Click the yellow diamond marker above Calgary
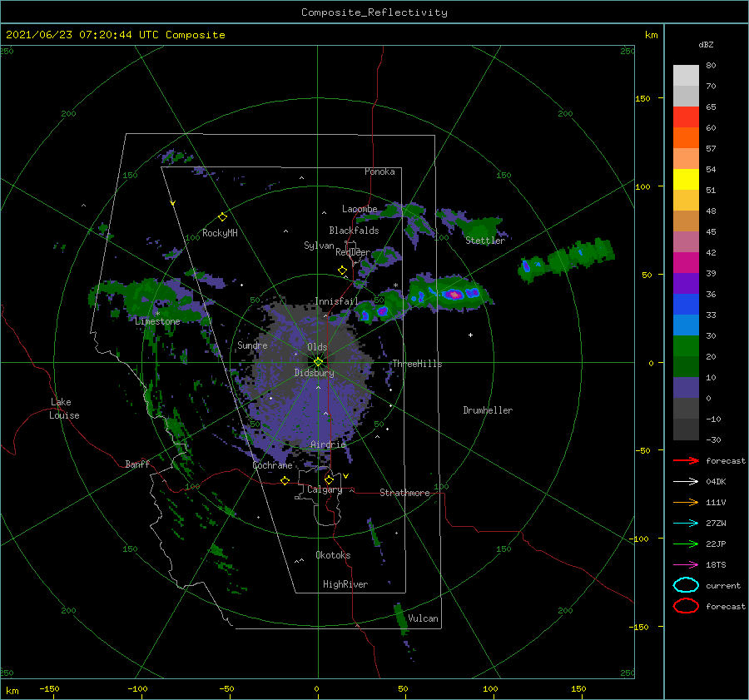This screenshot has width=749, height=700. pyautogui.click(x=329, y=479)
